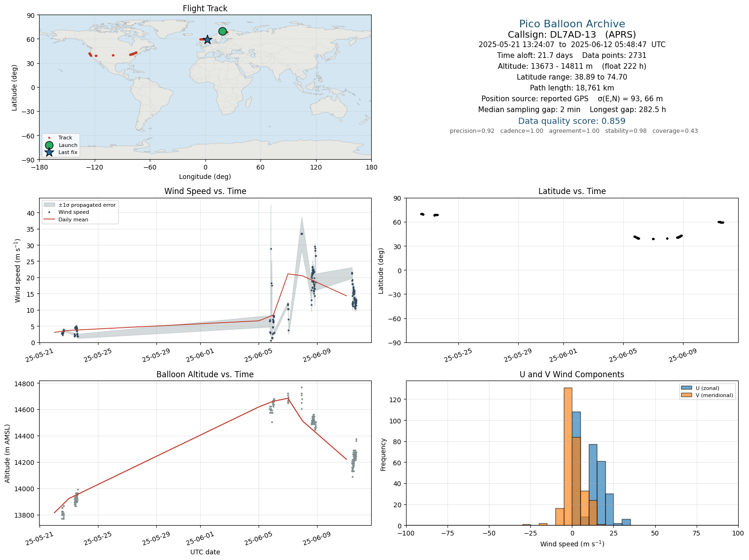Click the blue Last fix star on the map

[x=207, y=40]
